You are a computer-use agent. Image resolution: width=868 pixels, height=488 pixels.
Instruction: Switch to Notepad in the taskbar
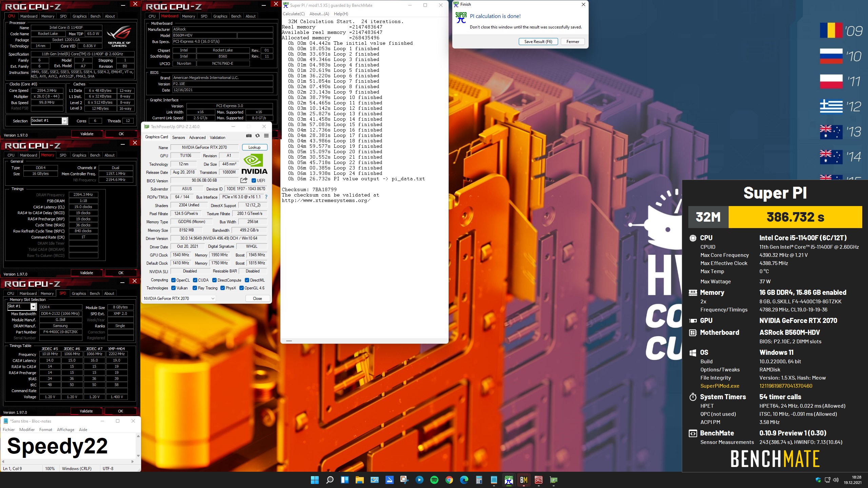pyautogui.click(x=494, y=480)
